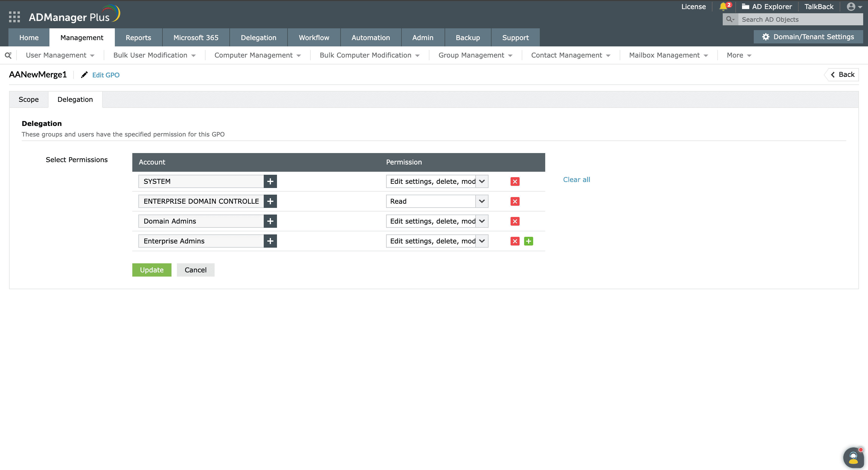Viewport: 868px width, 470px height.
Task: Click the notification bell icon
Action: point(723,7)
